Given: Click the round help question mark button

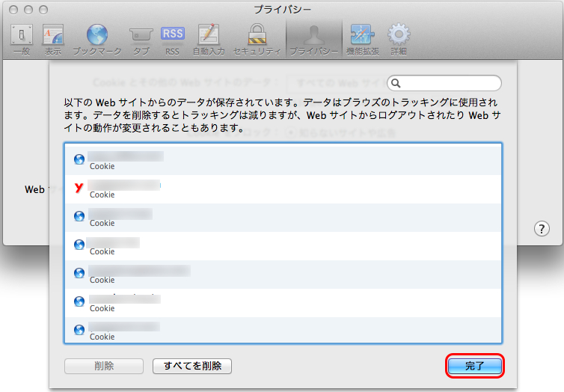Looking at the screenshot, I should click(x=542, y=229).
